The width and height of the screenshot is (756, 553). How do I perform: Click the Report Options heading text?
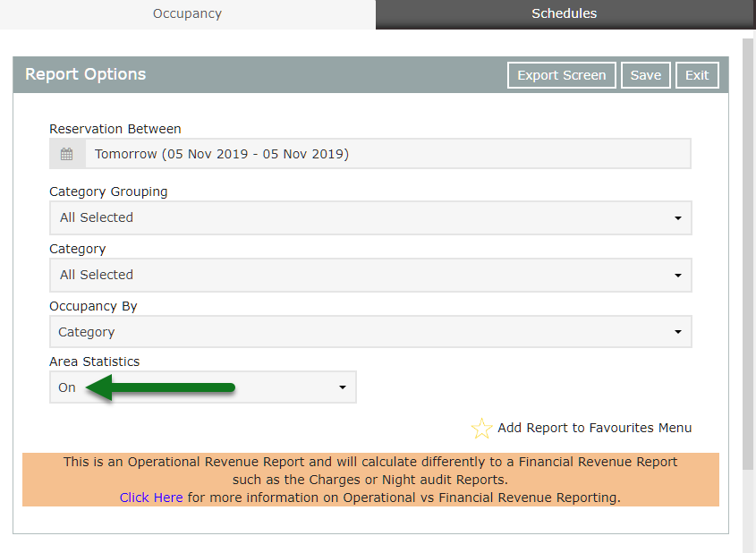coord(85,74)
